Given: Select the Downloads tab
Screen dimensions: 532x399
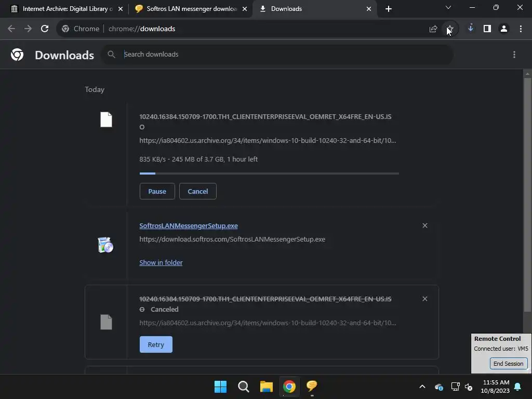Looking at the screenshot, I should [x=314, y=9].
